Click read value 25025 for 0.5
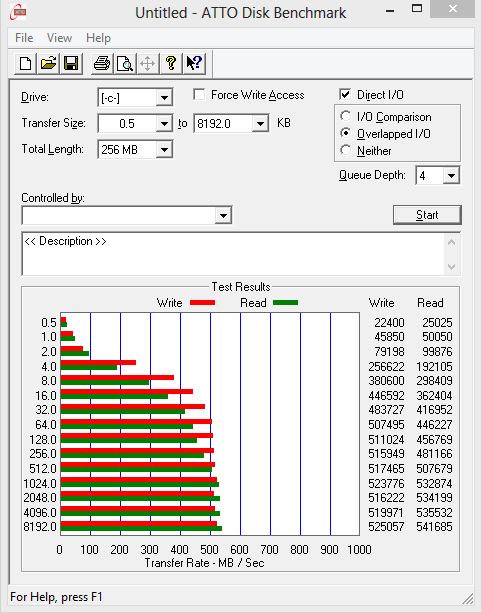482x613 pixels. (x=437, y=323)
